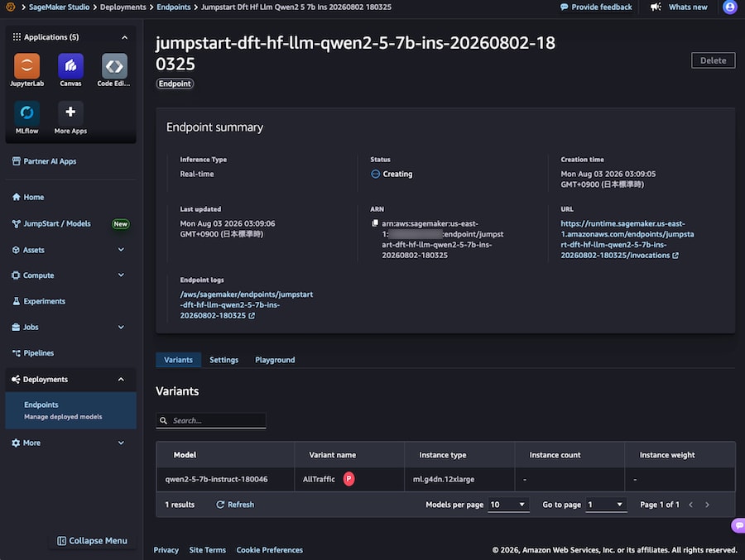Click the Endpoint tag under the title

tap(175, 84)
